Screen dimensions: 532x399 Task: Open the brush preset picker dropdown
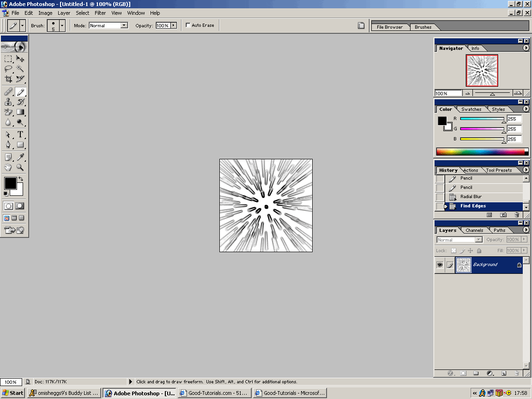tap(62, 25)
